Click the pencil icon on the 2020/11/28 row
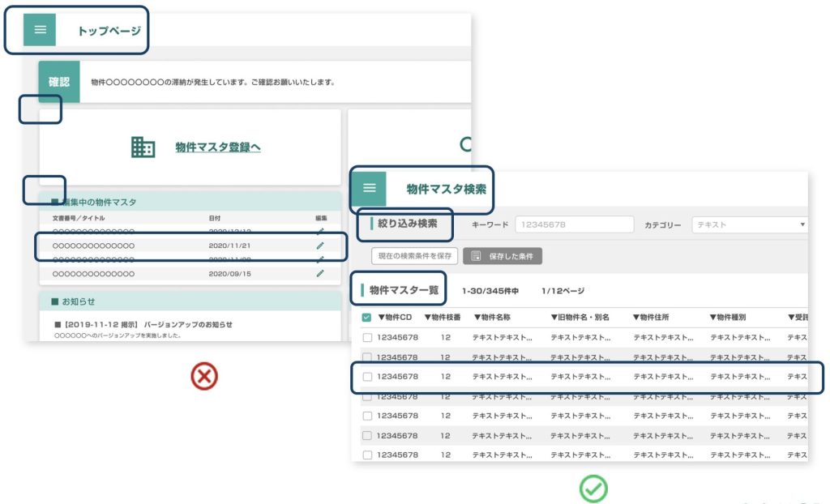Image resolution: width=830 pixels, height=504 pixels. pyautogui.click(x=321, y=258)
